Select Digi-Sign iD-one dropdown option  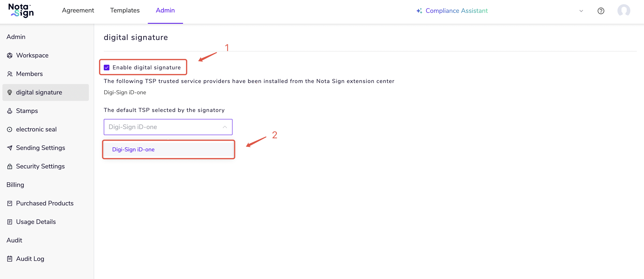(x=133, y=149)
